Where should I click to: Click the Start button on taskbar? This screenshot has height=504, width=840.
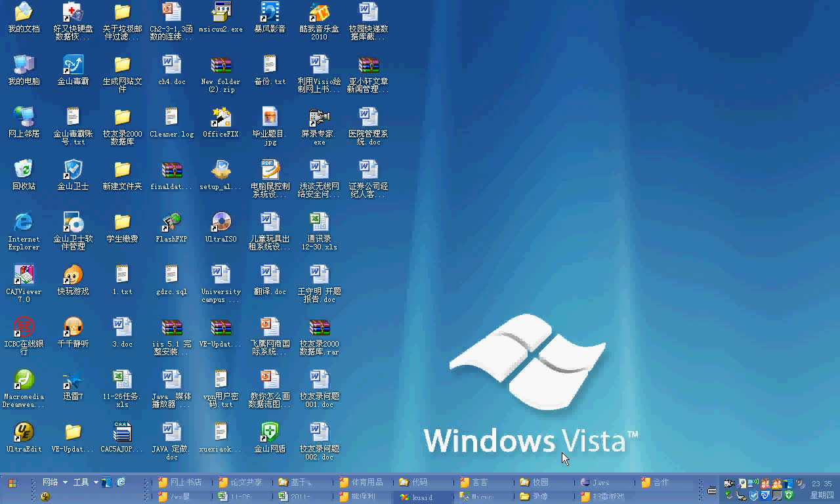(x=12, y=484)
